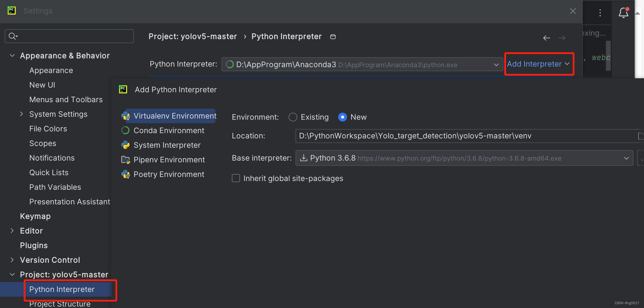
Task: Close the Settings dialog
Action: pyautogui.click(x=573, y=11)
